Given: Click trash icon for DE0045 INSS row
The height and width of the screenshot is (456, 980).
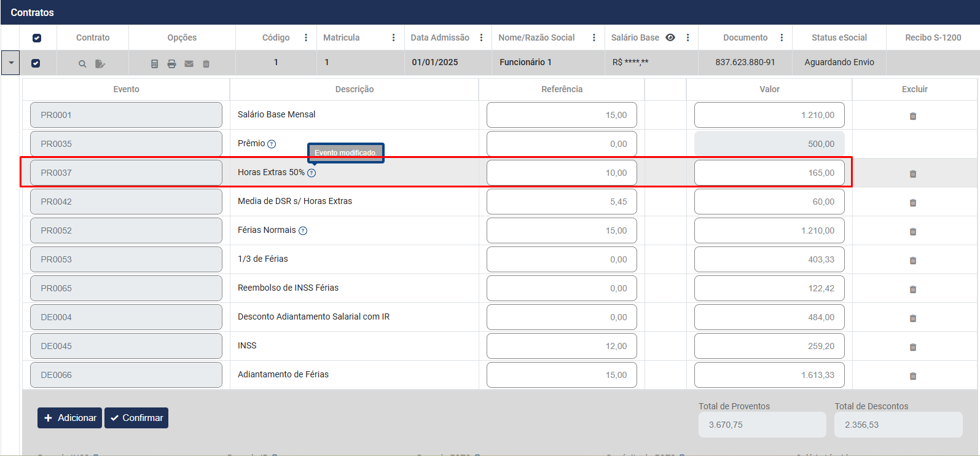Looking at the screenshot, I should pyautogui.click(x=913, y=347).
